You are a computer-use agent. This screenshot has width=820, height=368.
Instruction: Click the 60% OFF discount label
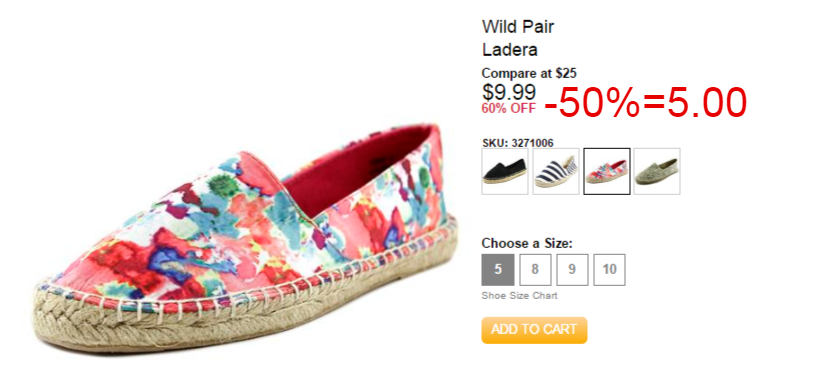(509, 109)
